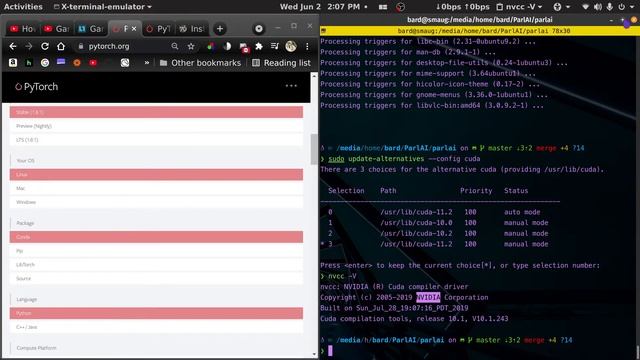Select the LTS (1.8.1) build
The image size is (640, 360).
coord(156,140)
